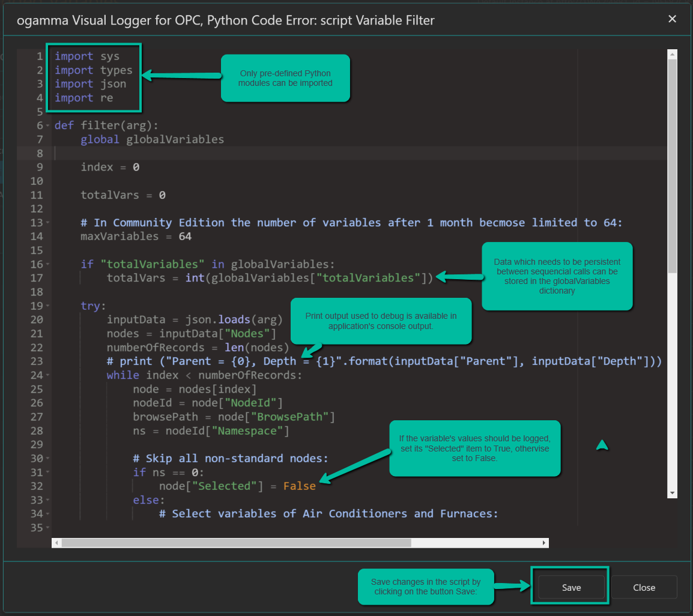
Task: Fold the if ns == 0 block
Action: [x=47, y=473]
